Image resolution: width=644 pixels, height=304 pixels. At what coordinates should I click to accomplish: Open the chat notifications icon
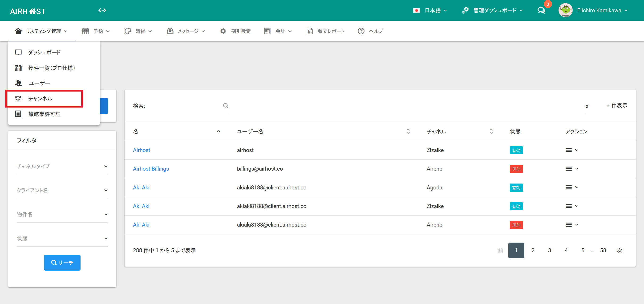541,10
